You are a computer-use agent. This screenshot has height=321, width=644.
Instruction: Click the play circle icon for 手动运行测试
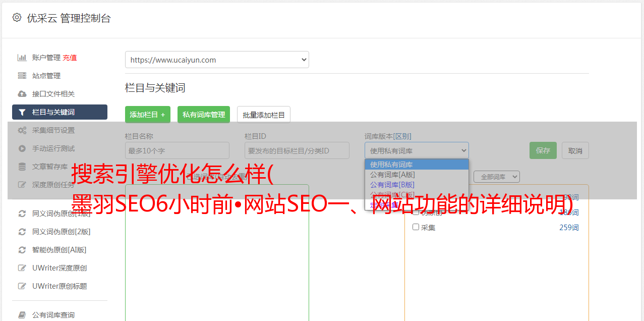coord(22,148)
